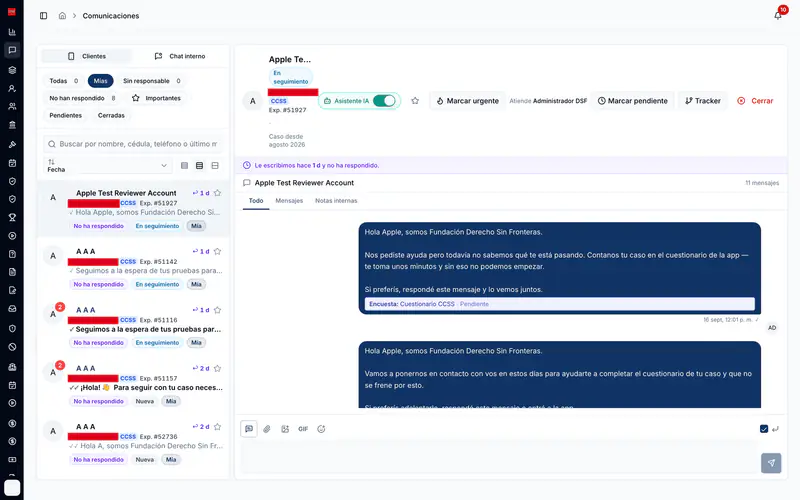The image size is (800, 500).
Task: Open the Tracker button
Action: tap(703, 101)
